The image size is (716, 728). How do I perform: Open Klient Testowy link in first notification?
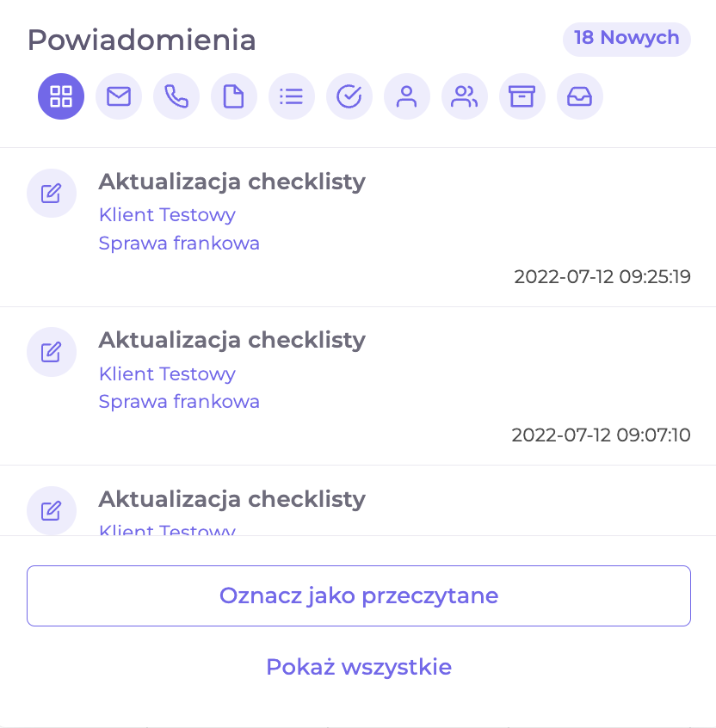167,215
